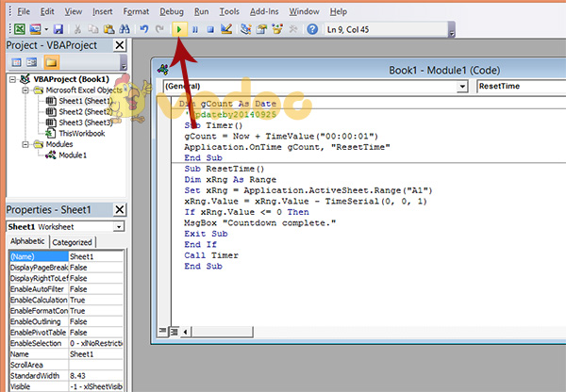Screen dimensions: 566x392
Task: Click the Paste clipboard icon
Action: pos(108,29)
